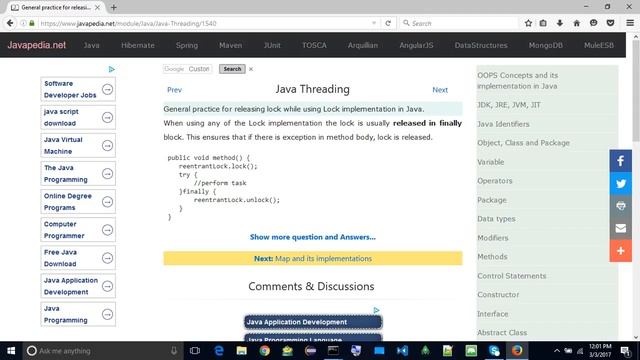Focus the Firefox Search box
This screenshot has width=640, height=360.
coord(458,23)
